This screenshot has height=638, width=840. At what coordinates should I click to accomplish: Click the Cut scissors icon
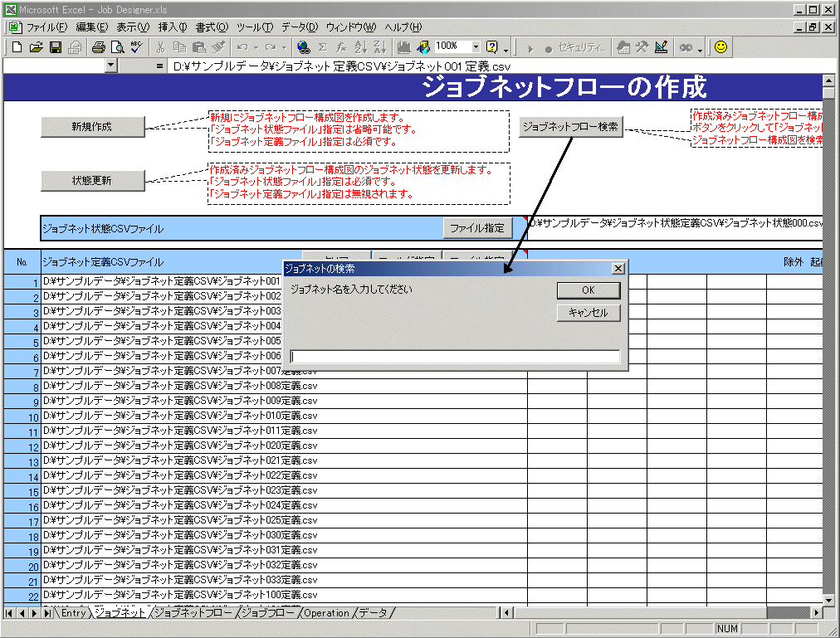[x=160, y=47]
